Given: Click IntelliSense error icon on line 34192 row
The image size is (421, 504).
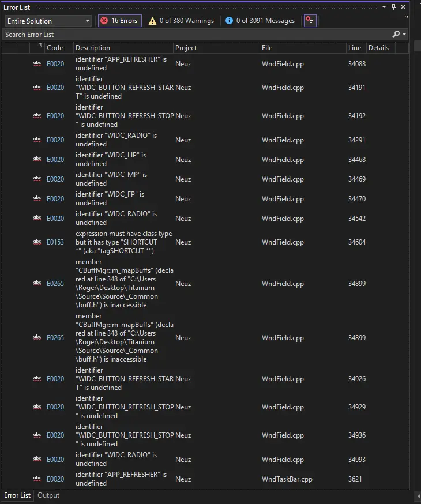Looking at the screenshot, I should pyautogui.click(x=37, y=115).
